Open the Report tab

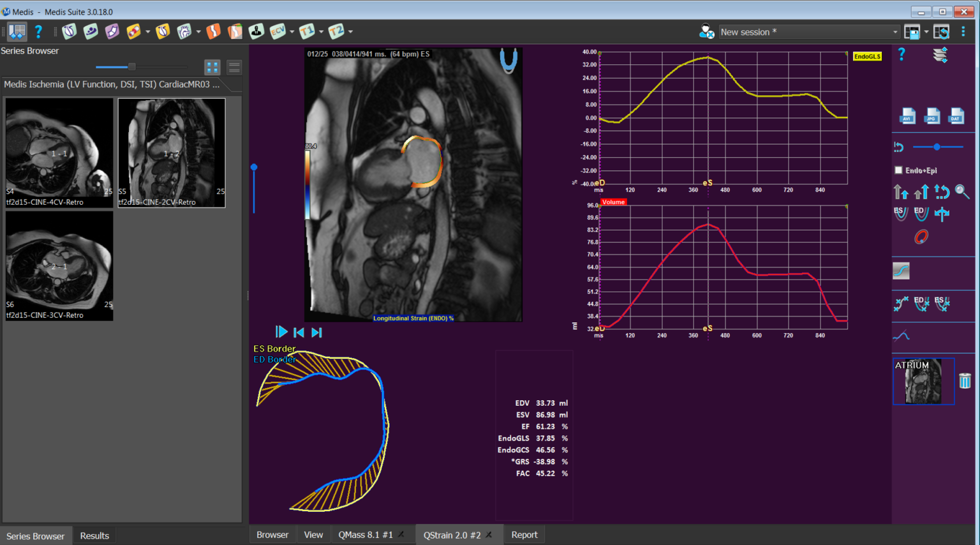click(524, 535)
